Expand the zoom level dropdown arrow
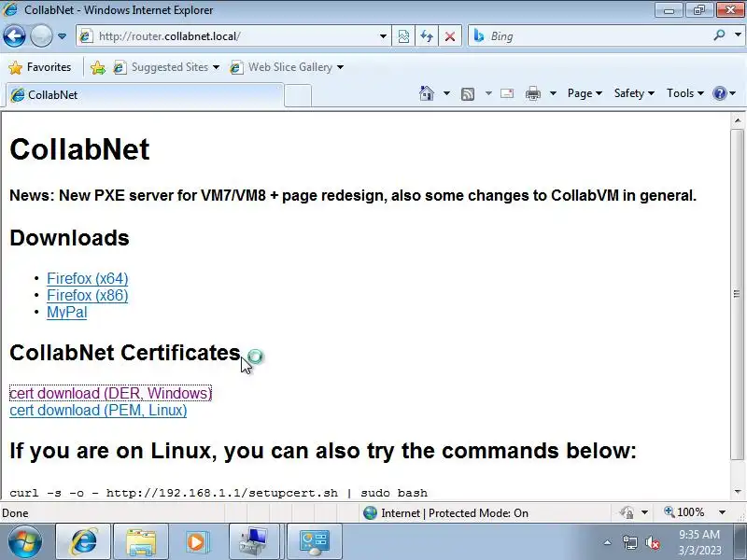Viewport: 747px width, 560px height. (722, 512)
